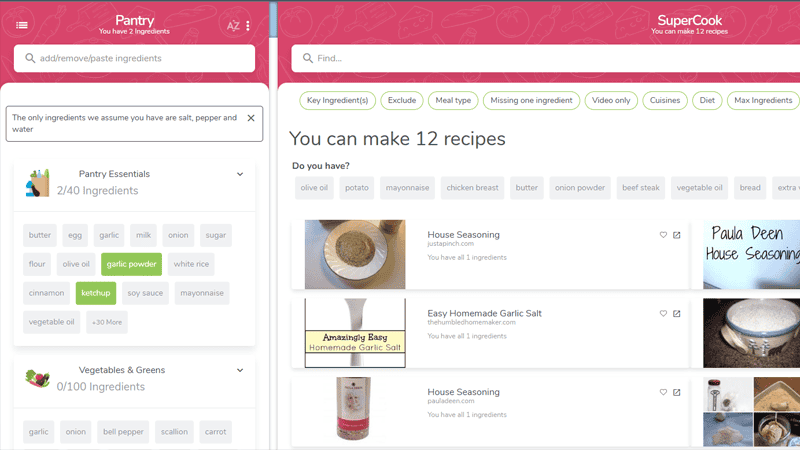Image resolution: width=800 pixels, height=450 pixels.
Task: Click the search icon in pantry ingredients field
Action: (x=30, y=58)
